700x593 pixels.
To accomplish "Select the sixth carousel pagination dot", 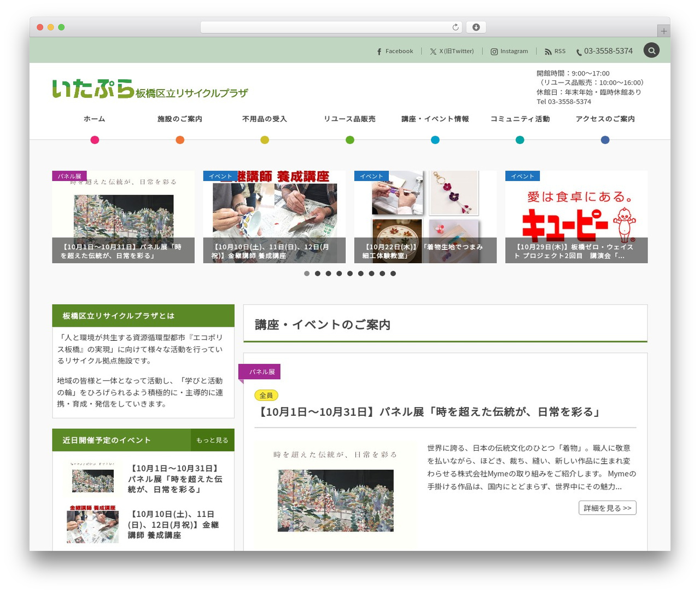I will click(361, 274).
